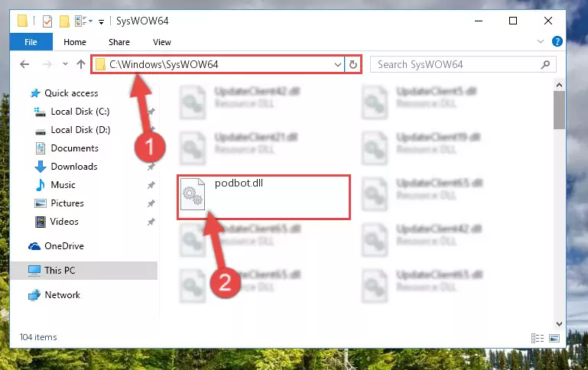Switch to the Home ribbon tab

click(75, 42)
